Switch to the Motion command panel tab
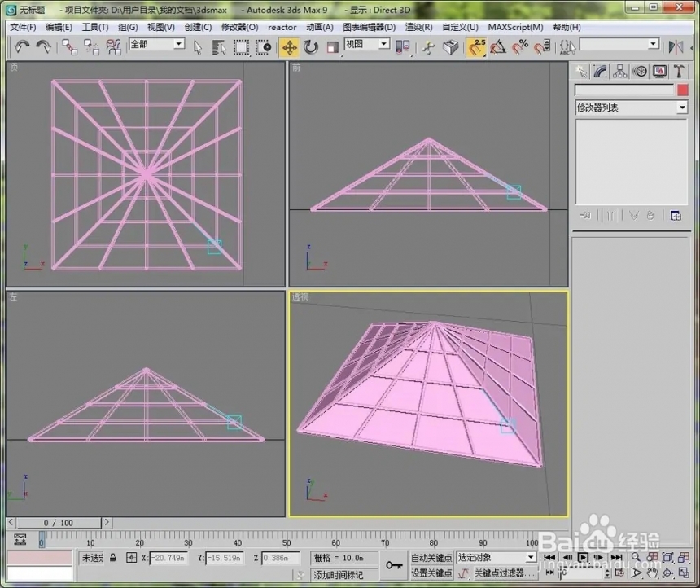The height and width of the screenshot is (588, 700). (641, 72)
